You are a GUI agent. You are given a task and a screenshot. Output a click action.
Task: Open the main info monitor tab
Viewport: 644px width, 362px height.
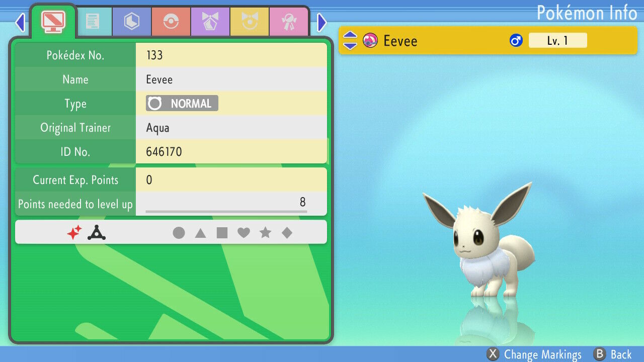[53, 22]
